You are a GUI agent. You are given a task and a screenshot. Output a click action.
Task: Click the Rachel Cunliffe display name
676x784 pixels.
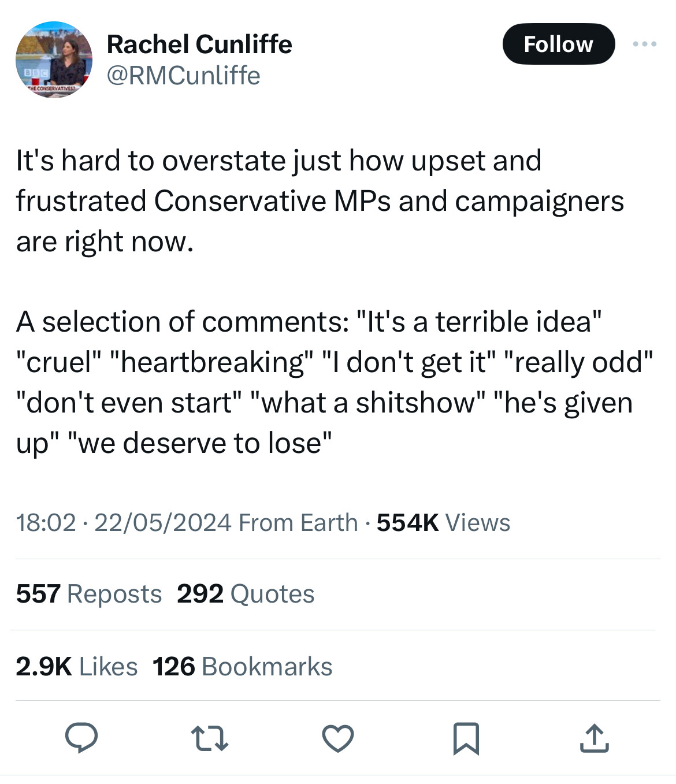click(x=199, y=44)
